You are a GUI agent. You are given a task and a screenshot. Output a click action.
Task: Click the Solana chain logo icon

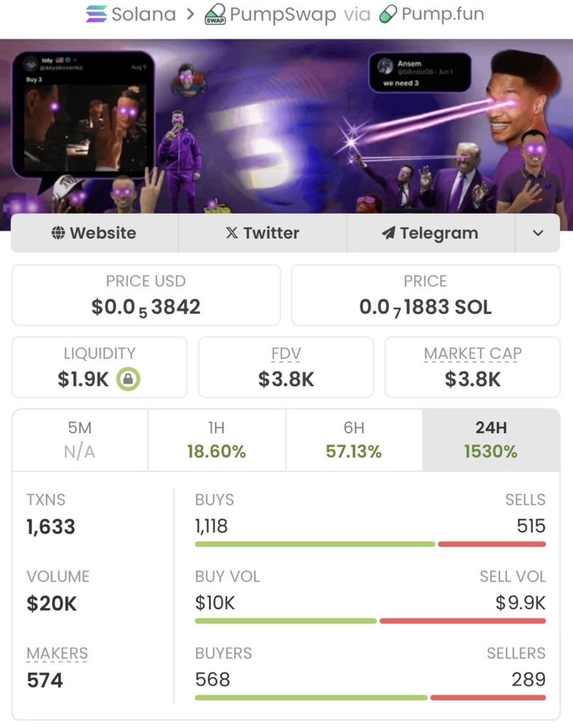97,14
